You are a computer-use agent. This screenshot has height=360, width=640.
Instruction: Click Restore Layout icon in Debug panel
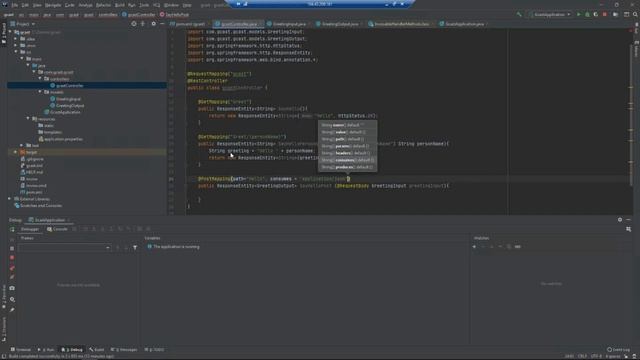(629, 229)
